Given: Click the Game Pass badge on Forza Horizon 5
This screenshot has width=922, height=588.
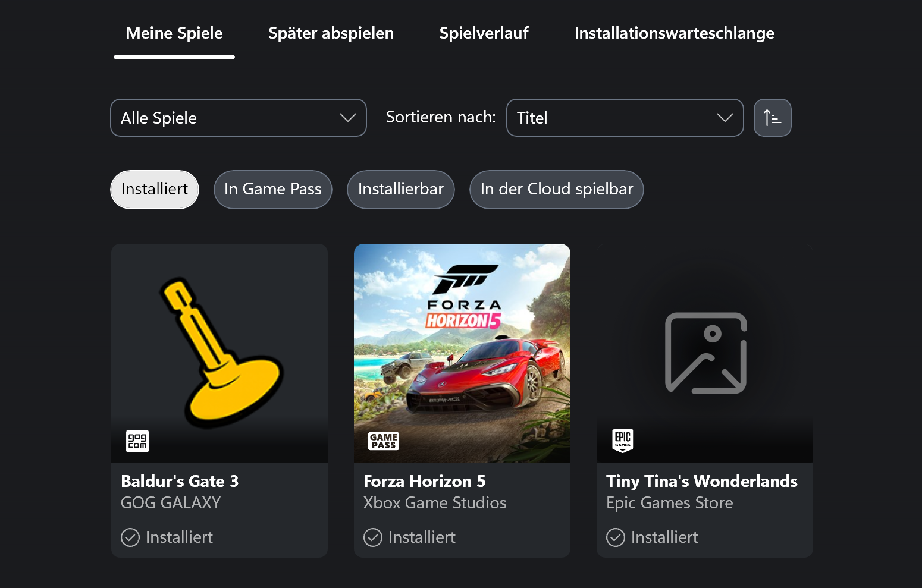Looking at the screenshot, I should tap(384, 441).
